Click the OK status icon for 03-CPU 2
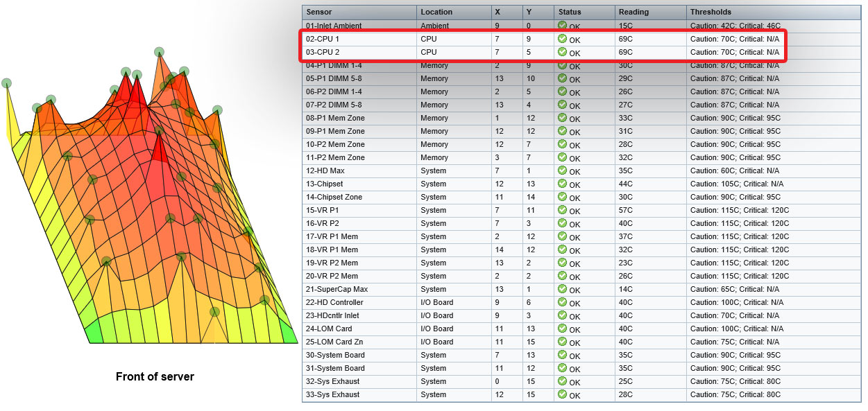 click(x=563, y=52)
